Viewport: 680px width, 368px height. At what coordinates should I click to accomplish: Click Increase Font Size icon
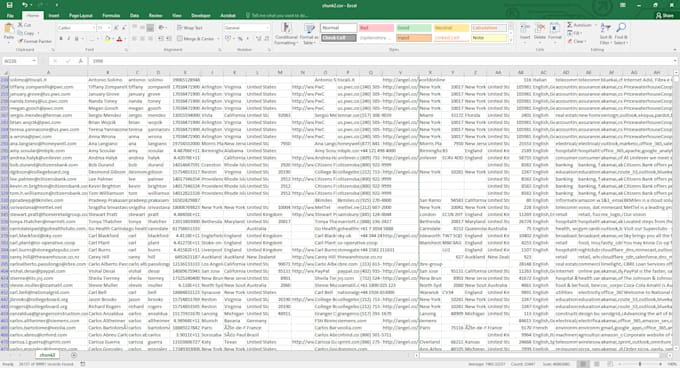(116, 28)
